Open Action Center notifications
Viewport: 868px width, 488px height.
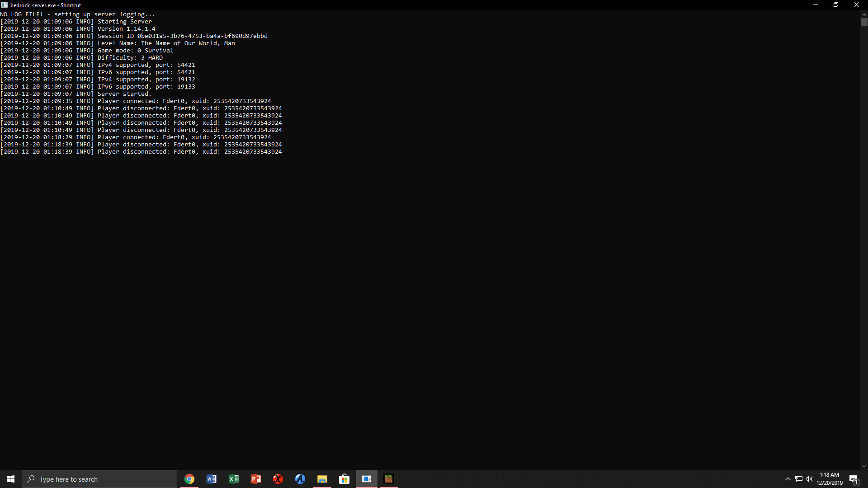(854, 479)
